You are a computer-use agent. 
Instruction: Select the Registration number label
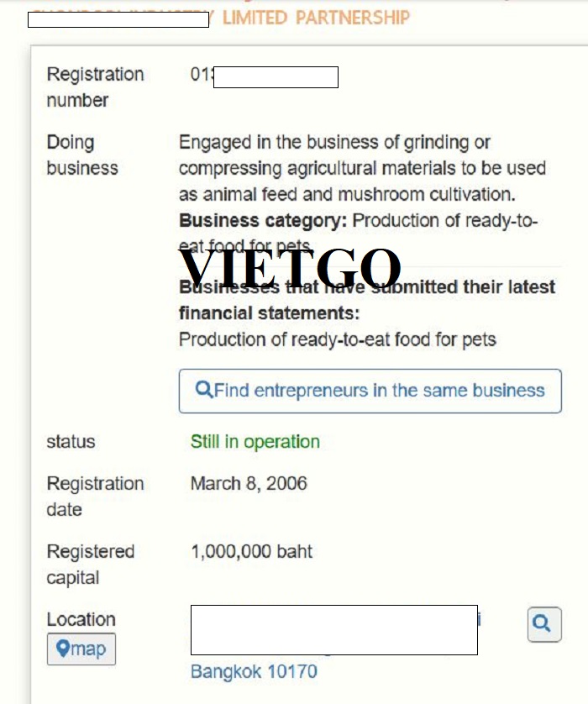click(x=95, y=87)
